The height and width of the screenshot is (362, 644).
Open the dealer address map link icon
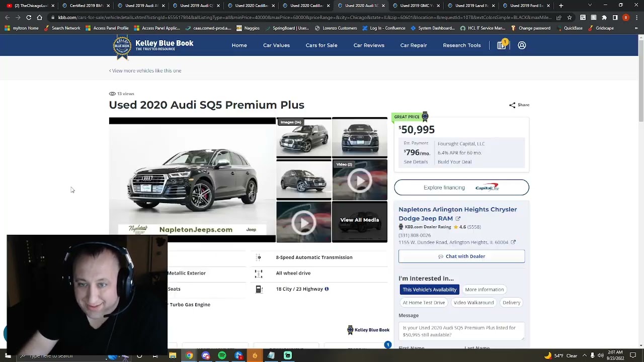513,242
